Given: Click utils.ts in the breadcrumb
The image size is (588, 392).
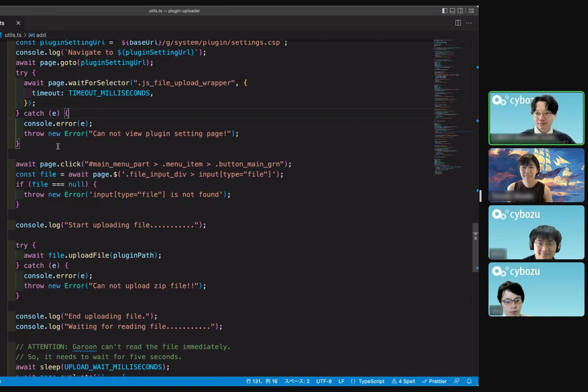Looking at the screenshot, I should click(x=13, y=35).
